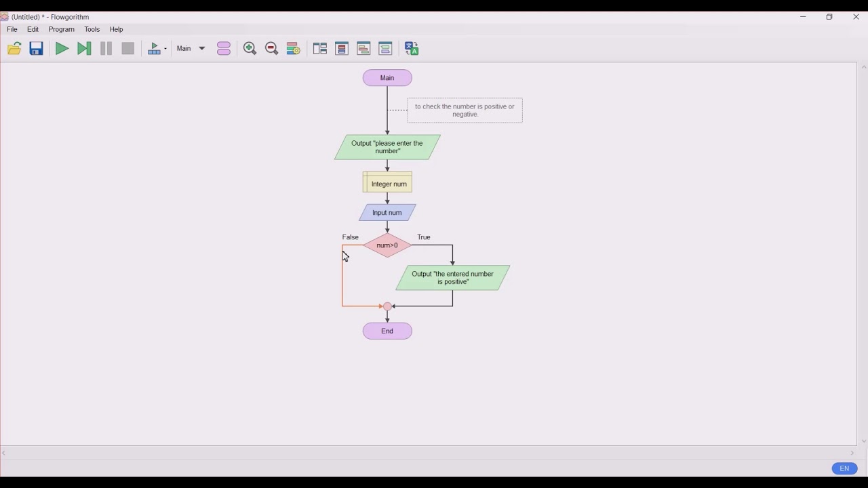
Task: Click the horizontal scrollbar left arrow
Action: click(x=4, y=453)
